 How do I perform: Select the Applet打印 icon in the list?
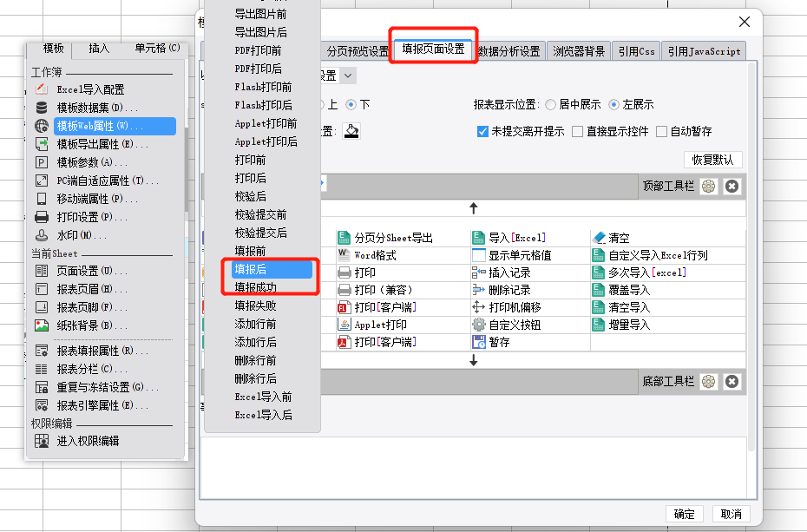pos(344,325)
